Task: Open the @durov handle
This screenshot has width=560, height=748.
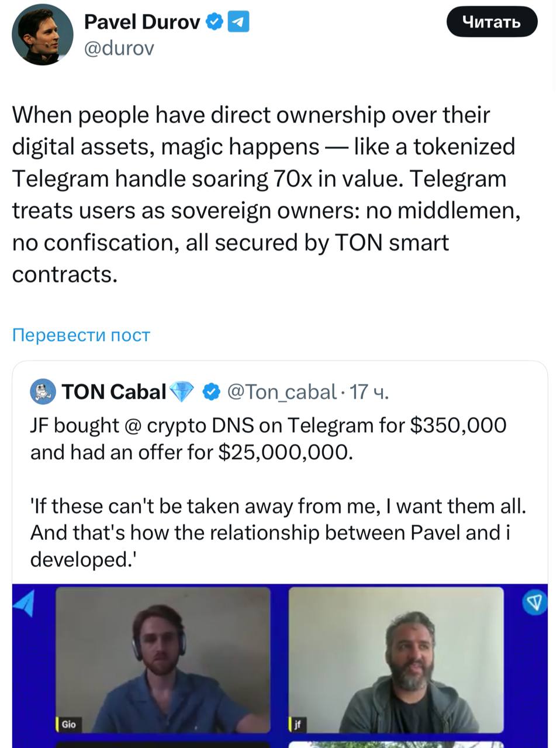Action: coord(119,49)
